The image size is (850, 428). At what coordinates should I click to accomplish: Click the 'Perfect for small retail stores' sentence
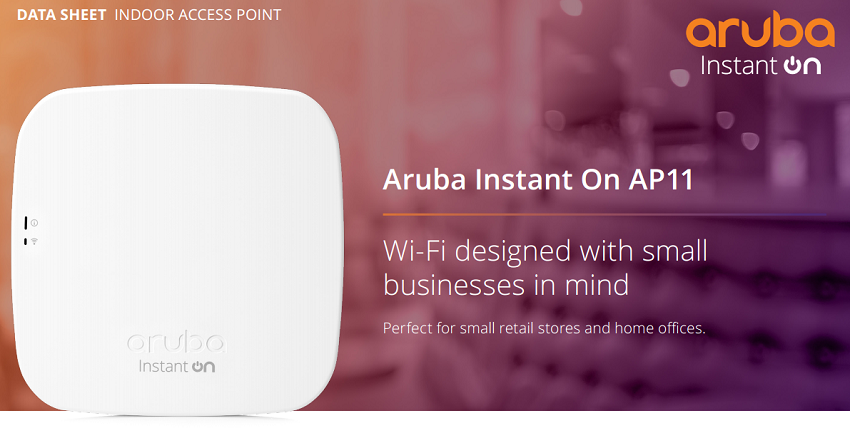544,328
